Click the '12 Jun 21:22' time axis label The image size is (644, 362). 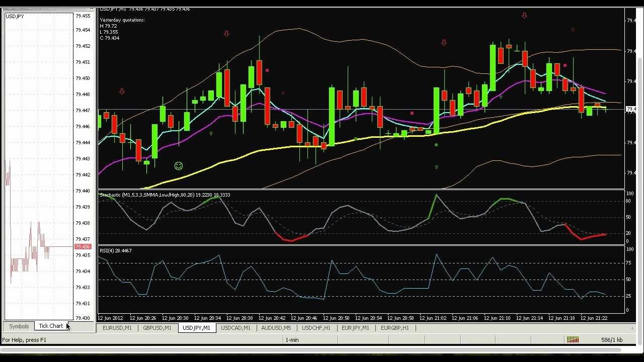point(595,318)
